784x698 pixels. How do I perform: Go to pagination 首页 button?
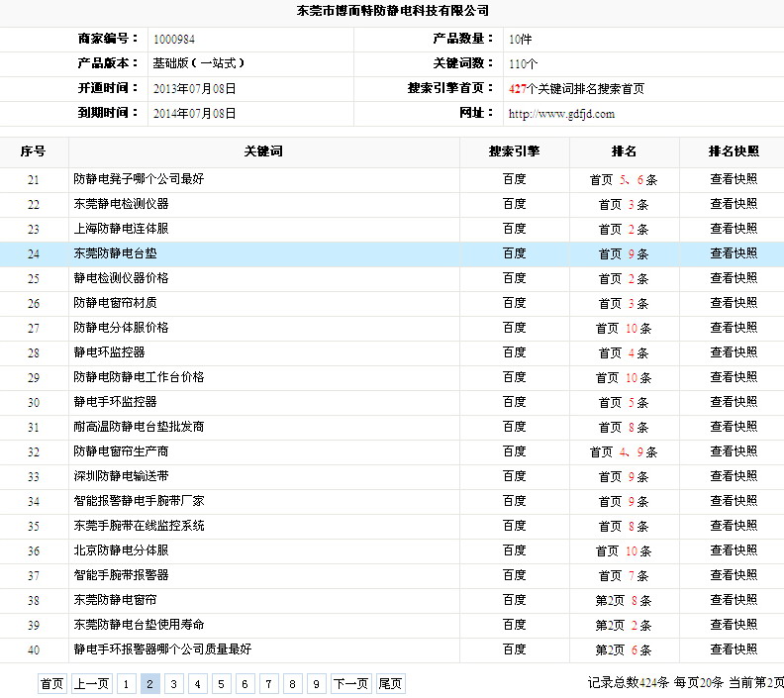51,683
